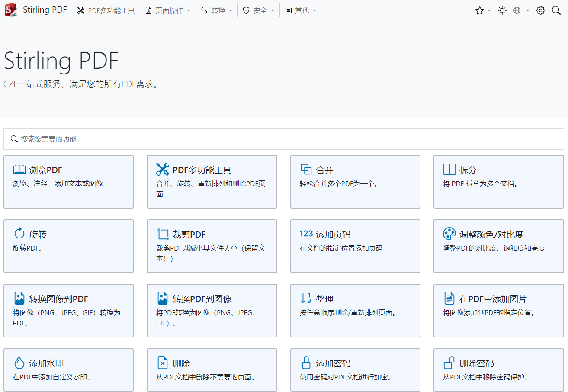Screen dimensions: 568x392
Task: Click the PDF多功能工具 navbar link
Action: (106, 10)
